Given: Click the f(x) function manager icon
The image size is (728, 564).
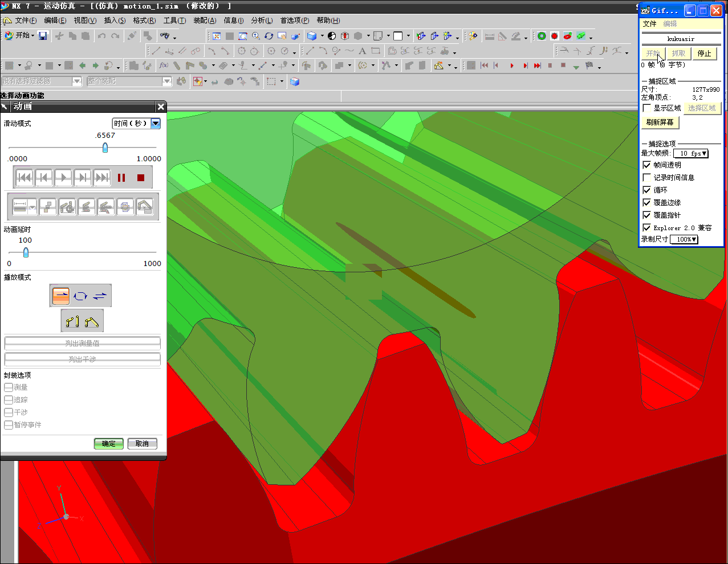Looking at the screenshot, I should pyautogui.click(x=164, y=66).
